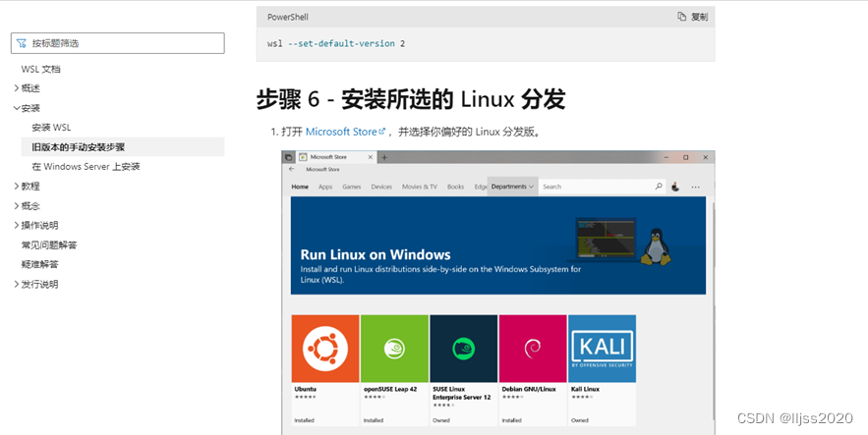Open the SUSE Linux Enterprise Server tile
Viewport: 868px width, 435px height.
click(463, 371)
